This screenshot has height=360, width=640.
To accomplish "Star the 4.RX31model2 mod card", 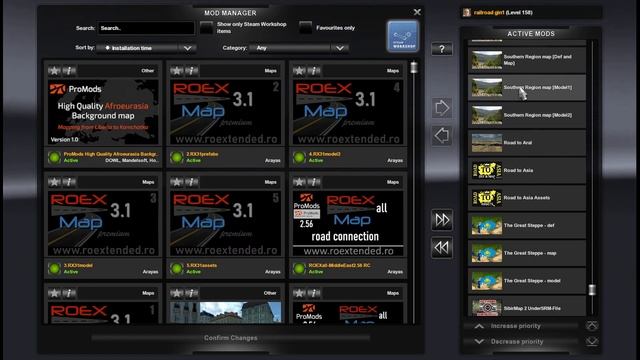I will pyautogui.click(x=299, y=71).
